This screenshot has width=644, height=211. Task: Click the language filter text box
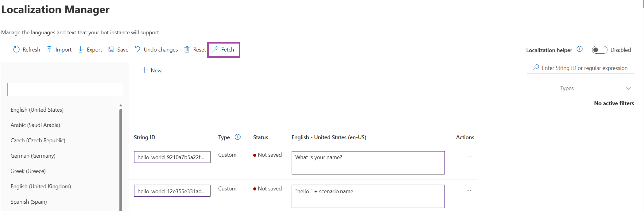pos(65,90)
